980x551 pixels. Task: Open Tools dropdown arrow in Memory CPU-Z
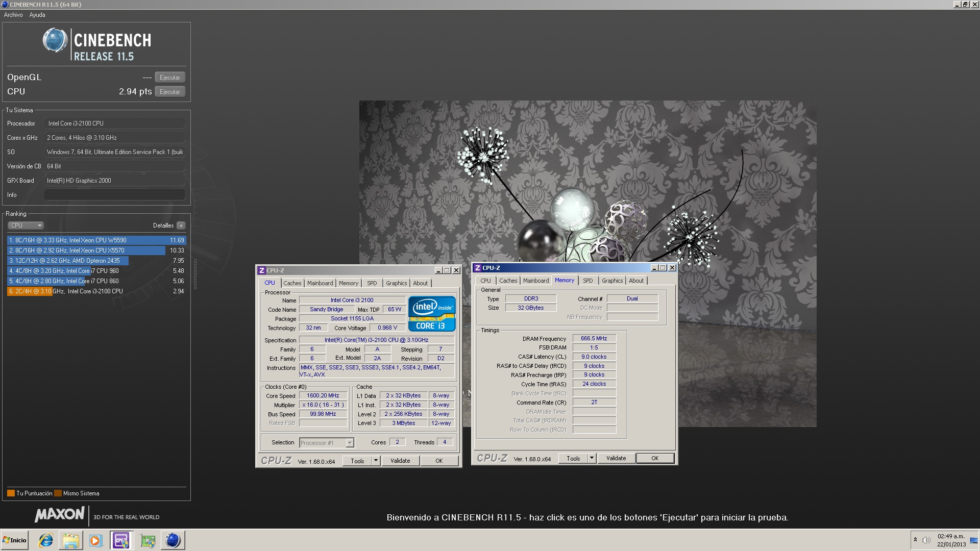click(592, 458)
